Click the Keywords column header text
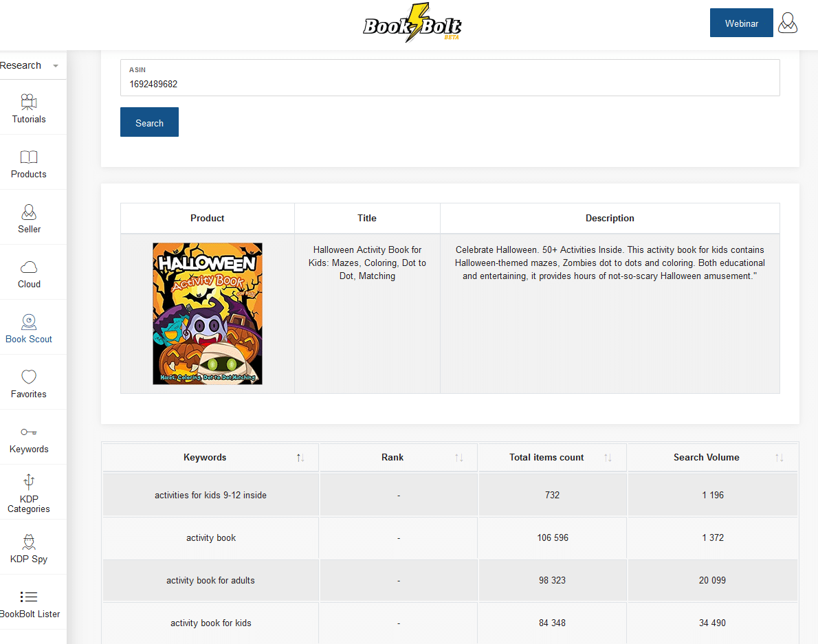The image size is (818, 644). [205, 457]
